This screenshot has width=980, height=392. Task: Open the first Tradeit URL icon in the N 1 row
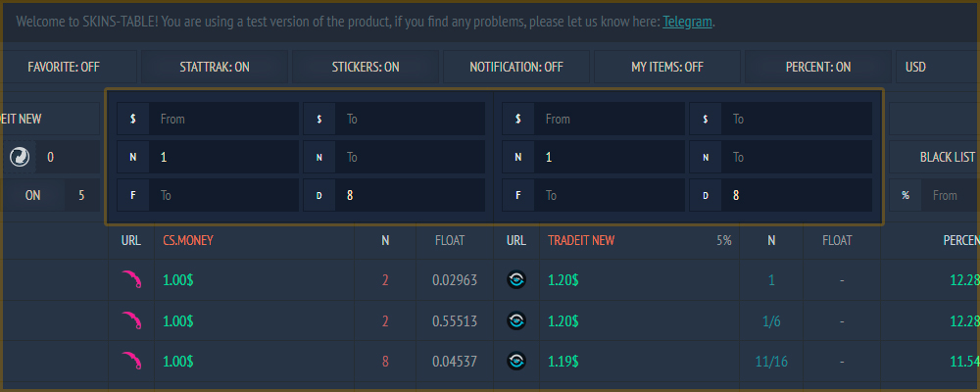516,279
